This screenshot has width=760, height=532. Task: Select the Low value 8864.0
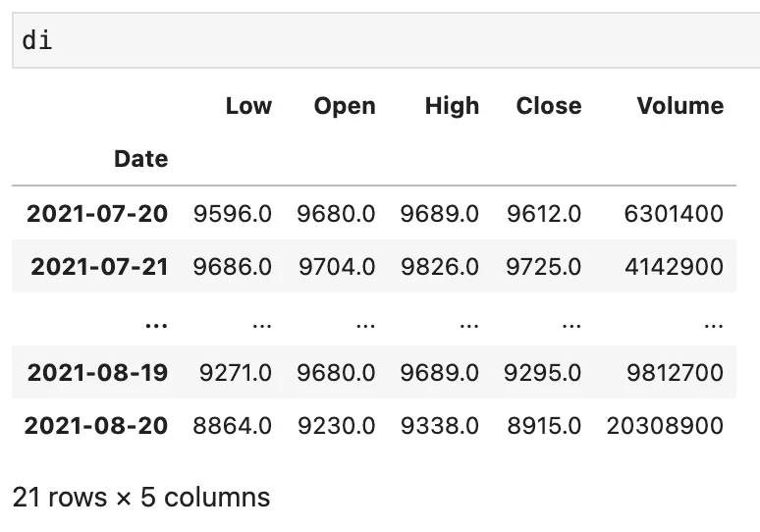pos(233,426)
